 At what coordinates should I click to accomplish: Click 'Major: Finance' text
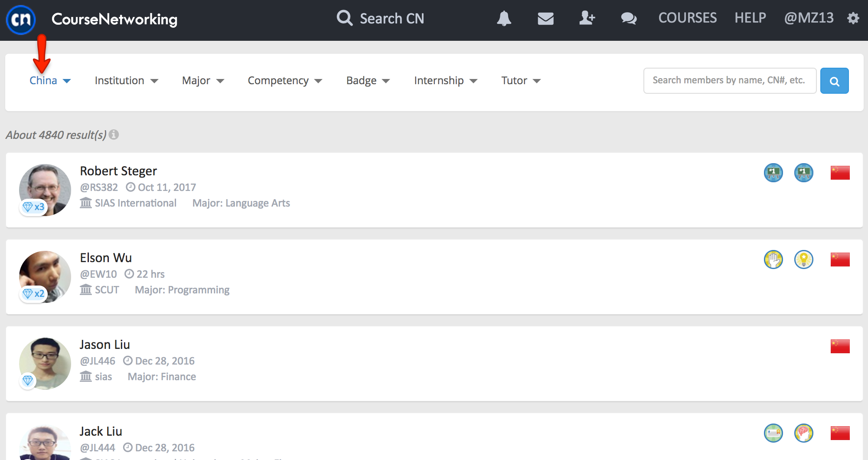click(x=162, y=377)
